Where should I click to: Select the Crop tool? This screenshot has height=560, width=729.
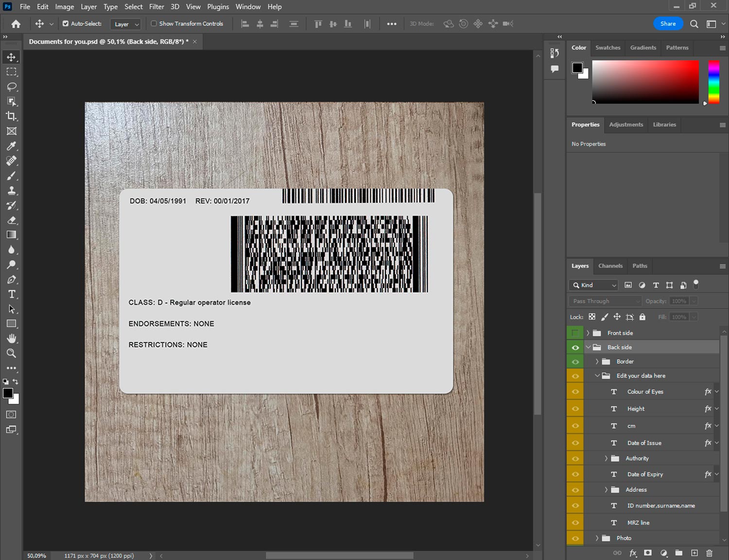(x=12, y=116)
